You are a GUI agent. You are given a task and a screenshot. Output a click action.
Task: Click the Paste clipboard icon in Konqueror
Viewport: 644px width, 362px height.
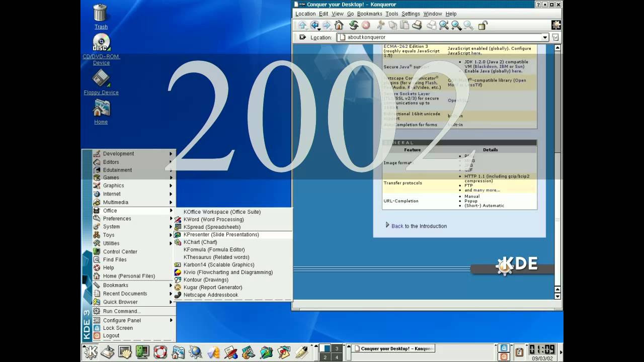click(405, 25)
